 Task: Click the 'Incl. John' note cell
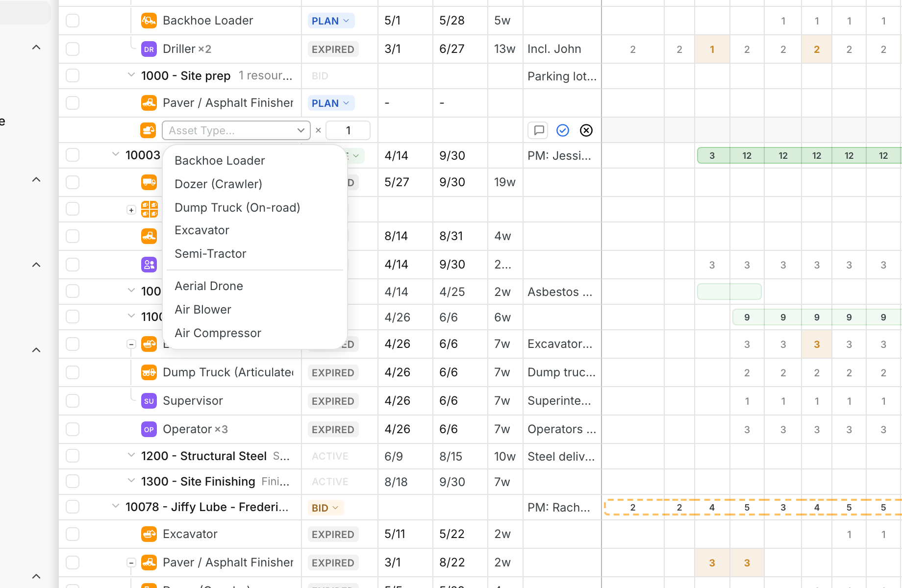(562, 49)
